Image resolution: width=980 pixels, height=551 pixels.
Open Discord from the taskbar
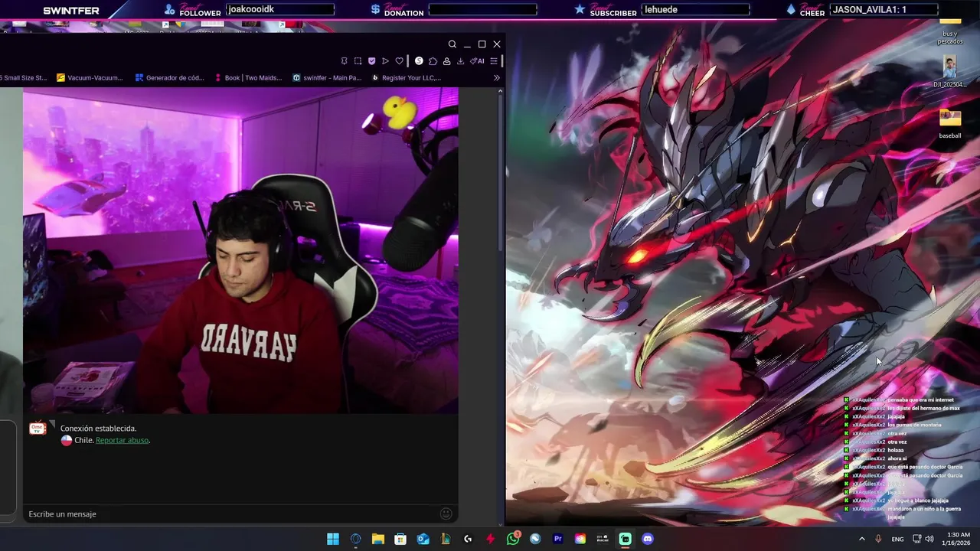[648, 539]
